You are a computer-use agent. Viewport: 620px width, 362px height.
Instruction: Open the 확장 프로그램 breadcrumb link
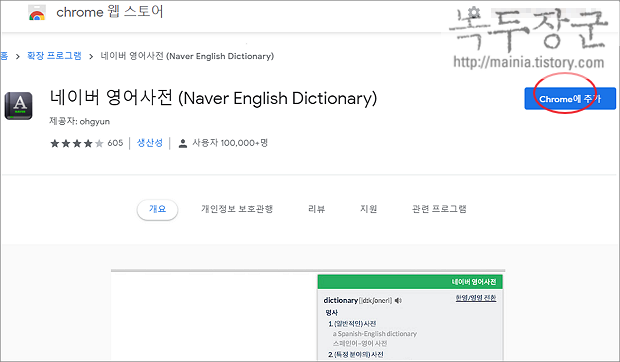tap(54, 56)
